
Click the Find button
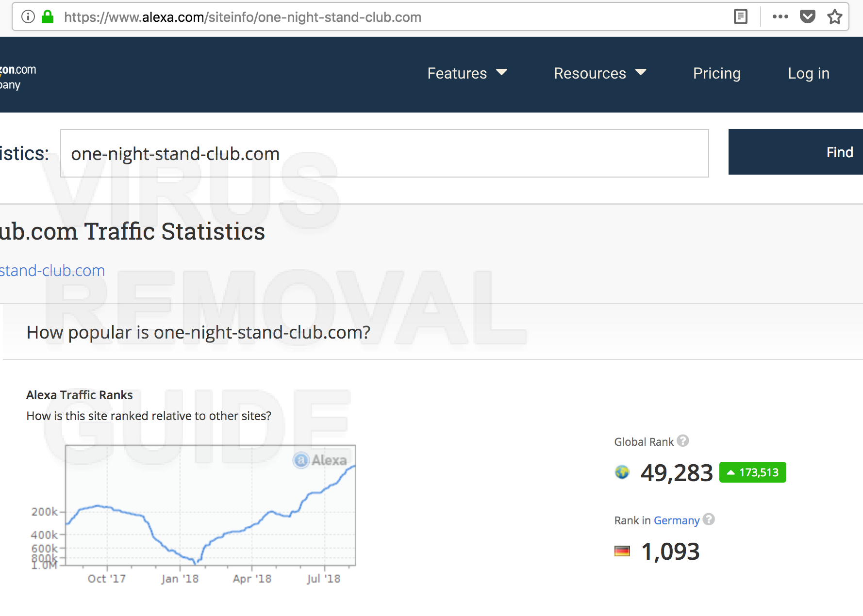(x=796, y=152)
